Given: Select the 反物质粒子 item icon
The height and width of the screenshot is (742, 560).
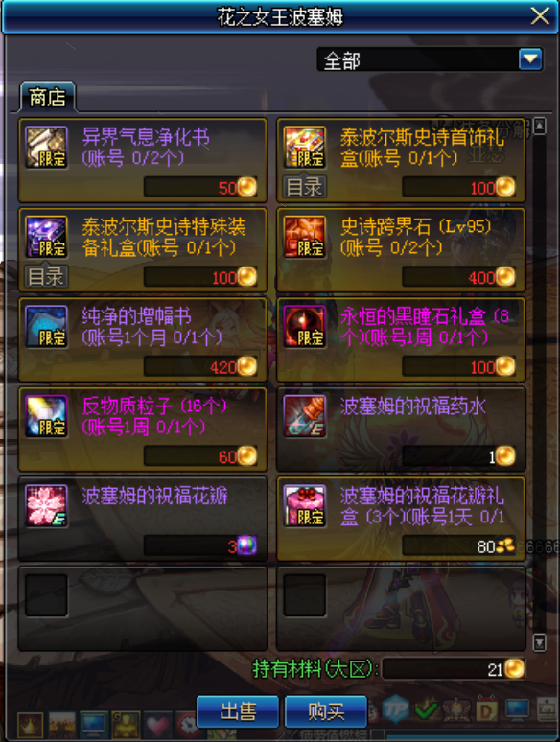Looking at the screenshot, I should [x=46, y=416].
